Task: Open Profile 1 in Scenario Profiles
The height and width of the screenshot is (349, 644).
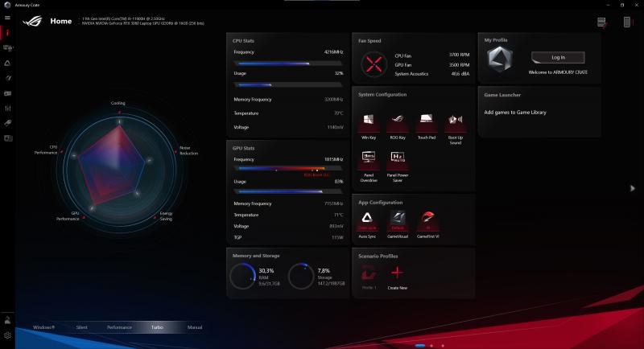Action: (369, 277)
